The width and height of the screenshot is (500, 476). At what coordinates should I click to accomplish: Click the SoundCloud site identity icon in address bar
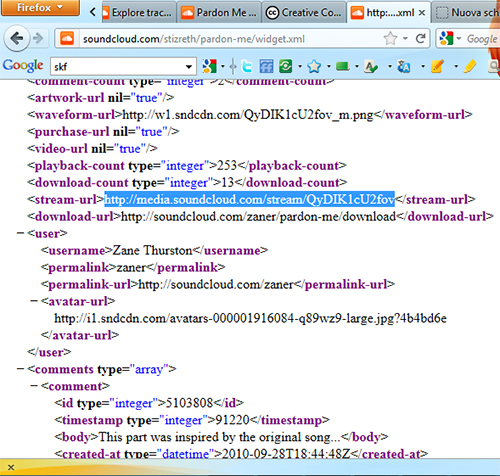pyautogui.click(x=67, y=39)
